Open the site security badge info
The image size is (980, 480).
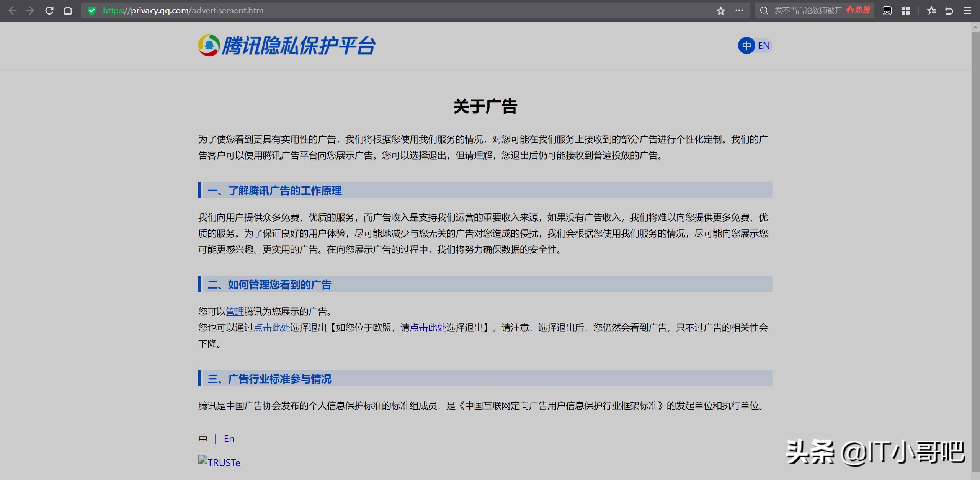coord(91,10)
